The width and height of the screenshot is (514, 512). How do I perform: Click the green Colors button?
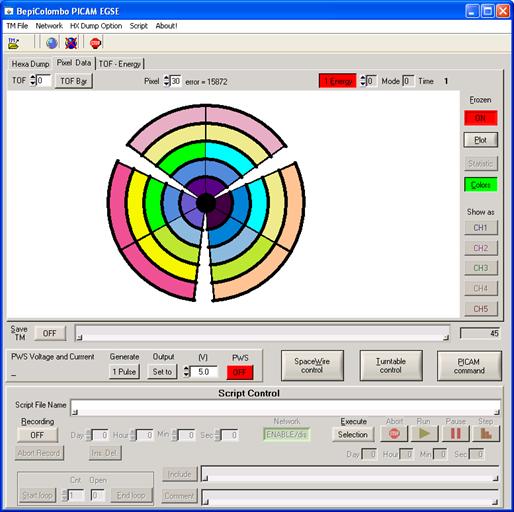(x=480, y=185)
